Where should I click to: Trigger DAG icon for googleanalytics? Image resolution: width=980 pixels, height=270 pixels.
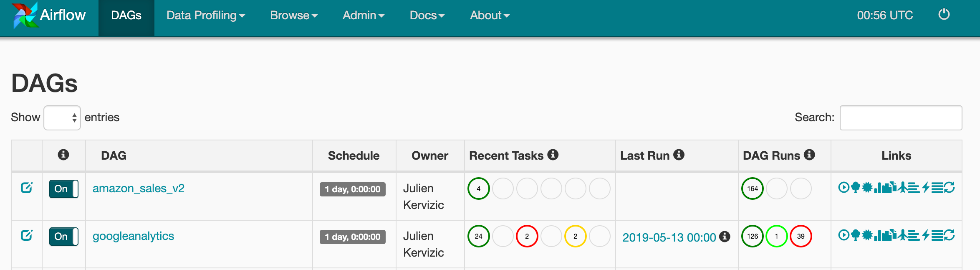pyautogui.click(x=844, y=235)
